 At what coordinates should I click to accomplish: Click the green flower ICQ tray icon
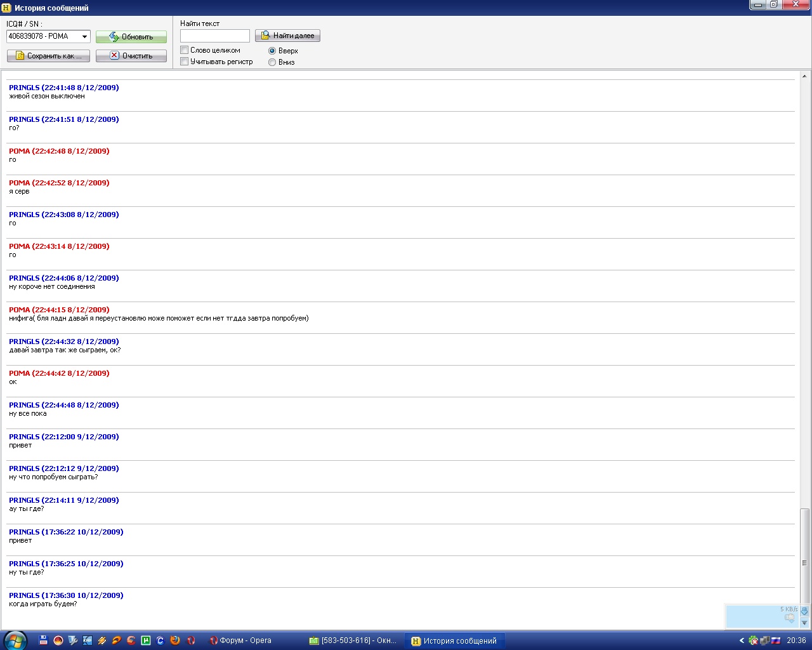click(x=754, y=640)
